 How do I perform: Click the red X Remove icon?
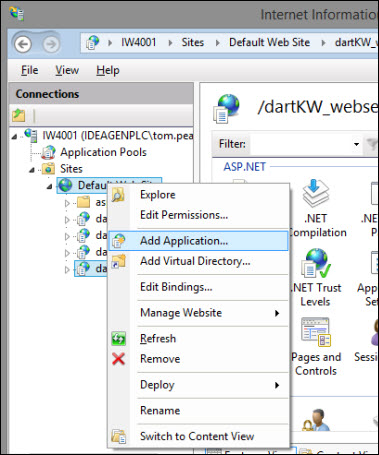[x=118, y=359]
